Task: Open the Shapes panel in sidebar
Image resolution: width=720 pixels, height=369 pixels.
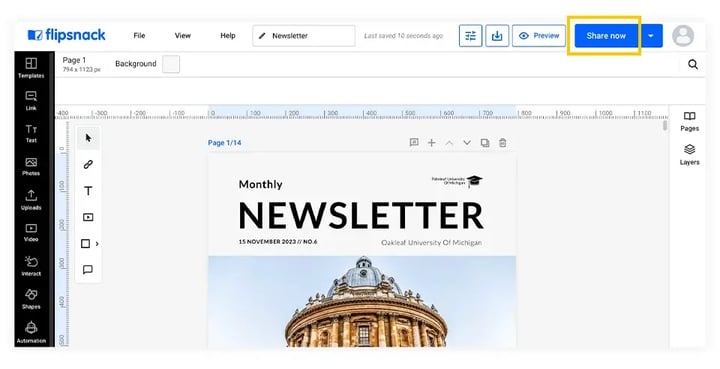Action: 31,299
